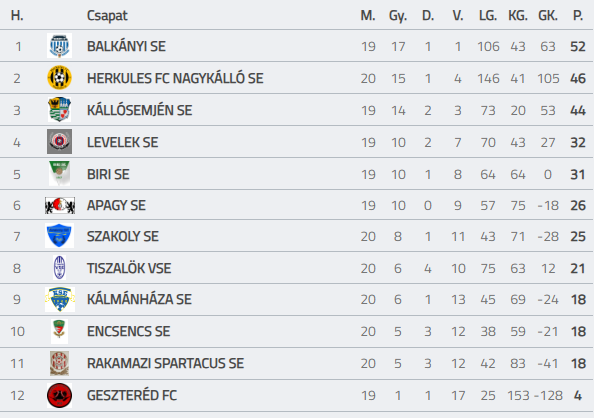Click the Apagy SE lions logo
Image resolution: width=594 pixels, height=418 pixels.
pyautogui.click(x=59, y=205)
